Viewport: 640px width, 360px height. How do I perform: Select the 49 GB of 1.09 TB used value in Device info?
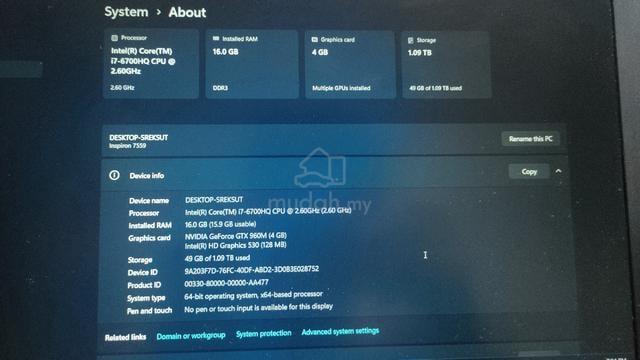coord(217,258)
